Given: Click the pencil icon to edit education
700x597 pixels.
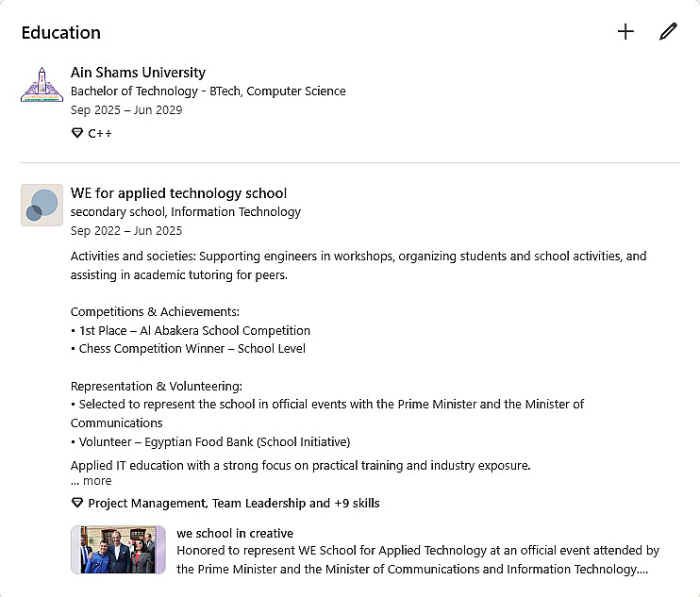Looking at the screenshot, I should point(668,32).
